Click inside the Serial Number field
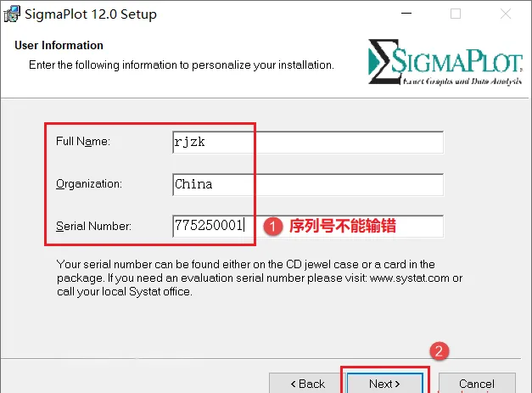532x393 pixels. pyautogui.click(x=308, y=227)
